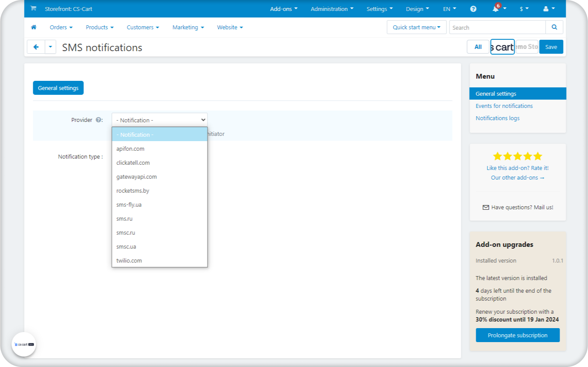Choose gatewayapi.com provider
Image resolution: width=588 pixels, height=367 pixels.
tap(159, 177)
